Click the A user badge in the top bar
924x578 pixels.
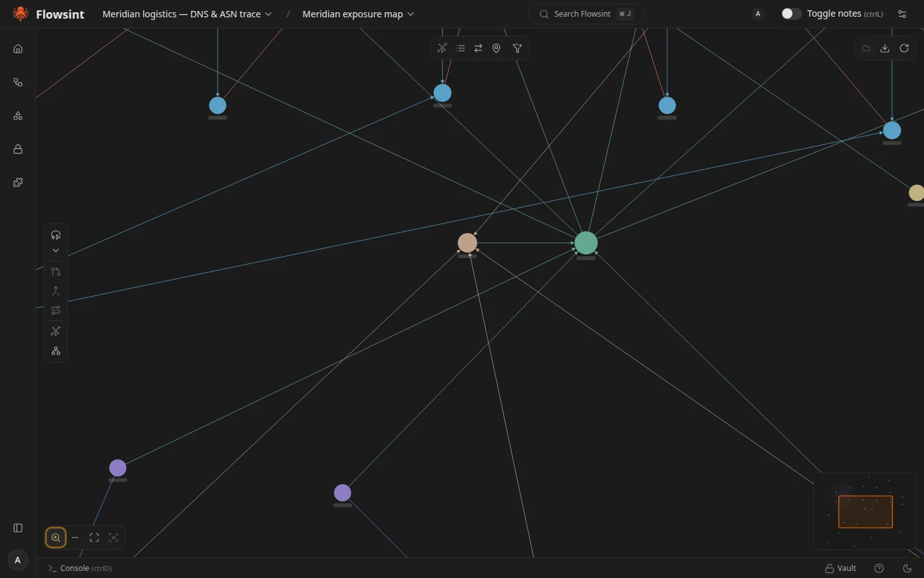758,13
